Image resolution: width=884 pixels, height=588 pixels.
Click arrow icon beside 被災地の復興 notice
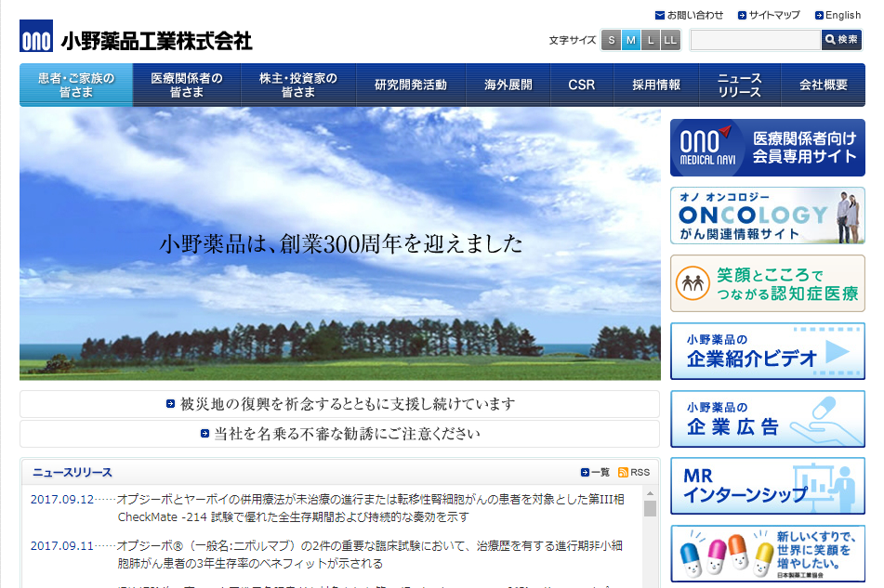(170, 404)
